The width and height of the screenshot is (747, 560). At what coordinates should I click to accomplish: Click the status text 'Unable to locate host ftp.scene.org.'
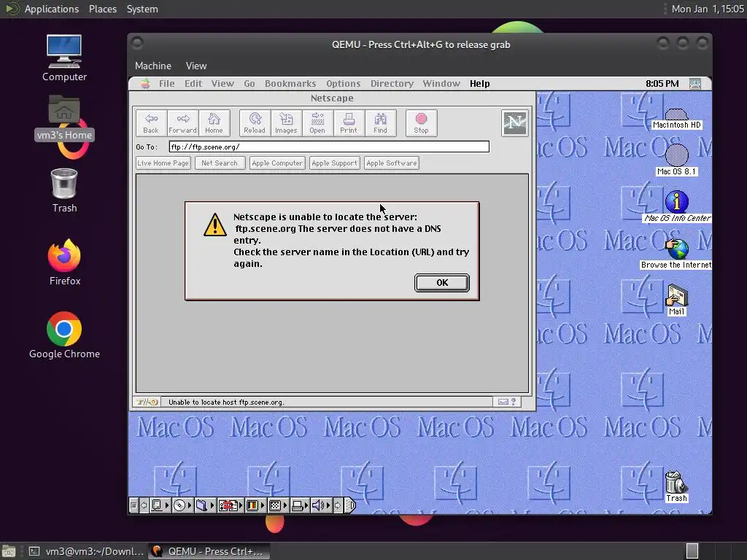point(226,402)
